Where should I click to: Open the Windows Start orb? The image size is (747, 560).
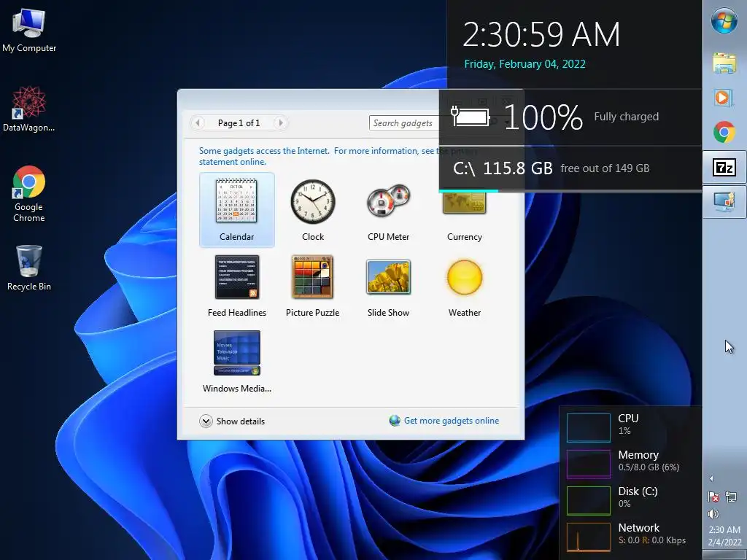pos(724,21)
